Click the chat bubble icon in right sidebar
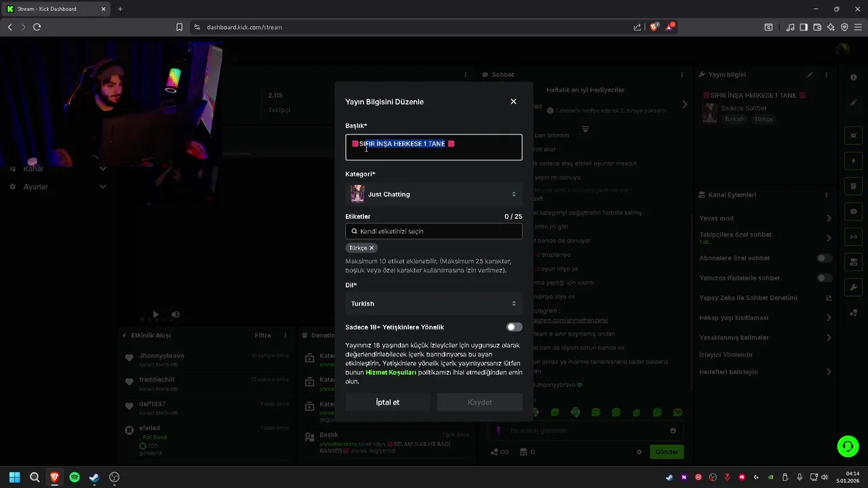The image size is (868, 488). pos(853,211)
